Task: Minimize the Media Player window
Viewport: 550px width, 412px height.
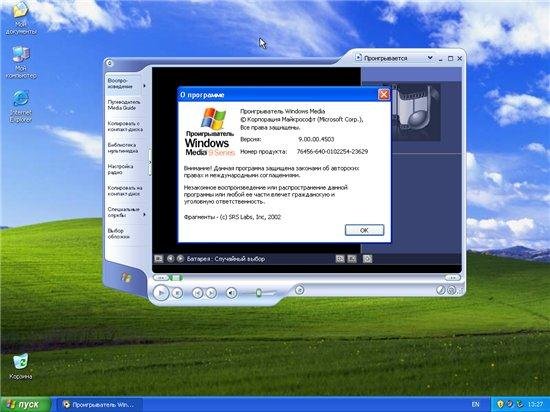Action: point(442,59)
